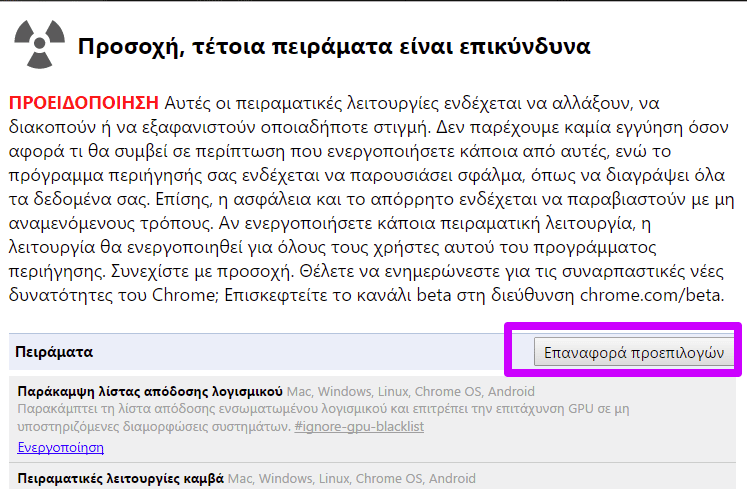Image resolution: width=747 pixels, height=489 pixels.
Task: Click platforms text after Πειραματικές λειτουργίες καμβά
Action: tap(352, 478)
